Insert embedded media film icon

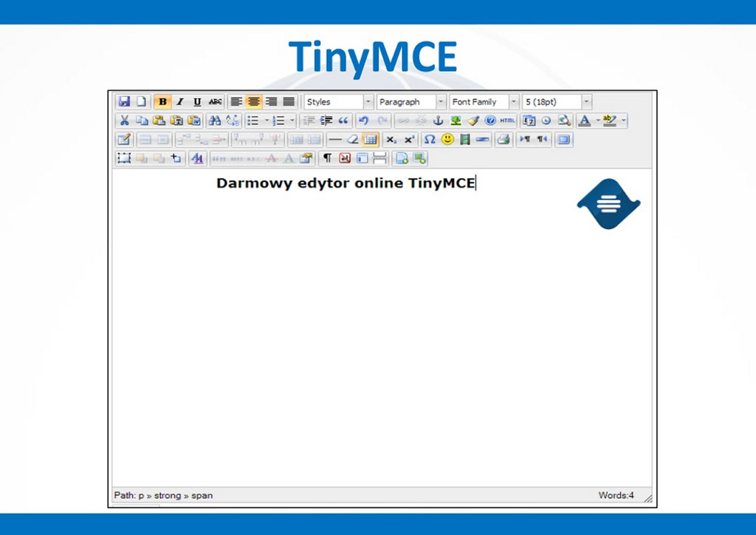click(465, 140)
